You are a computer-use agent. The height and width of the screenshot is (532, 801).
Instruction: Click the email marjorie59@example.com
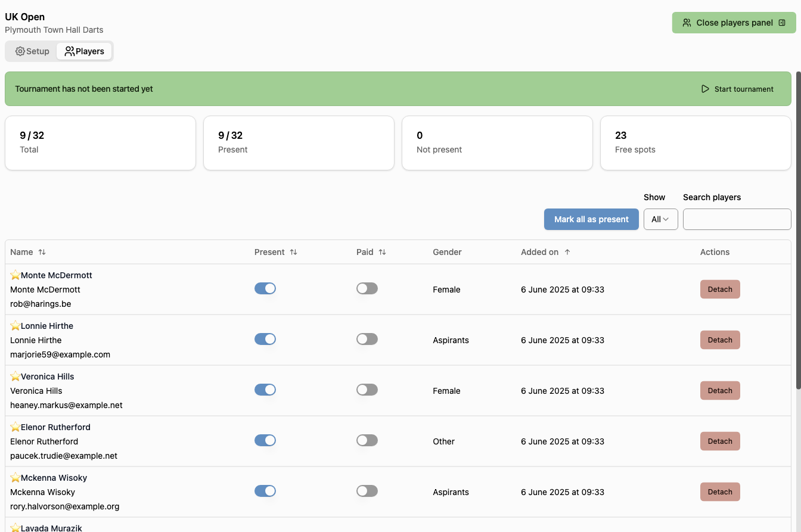(60, 354)
